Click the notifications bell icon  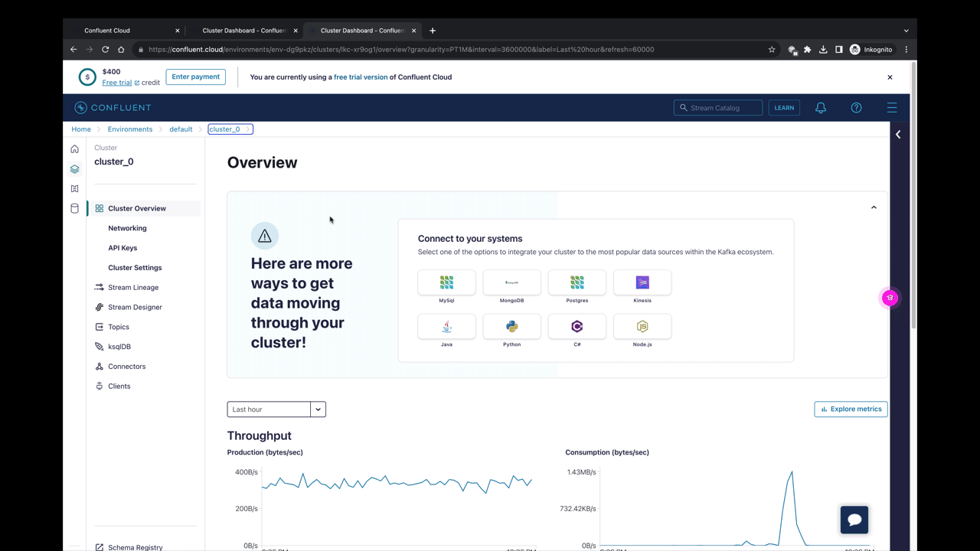(820, 108)
